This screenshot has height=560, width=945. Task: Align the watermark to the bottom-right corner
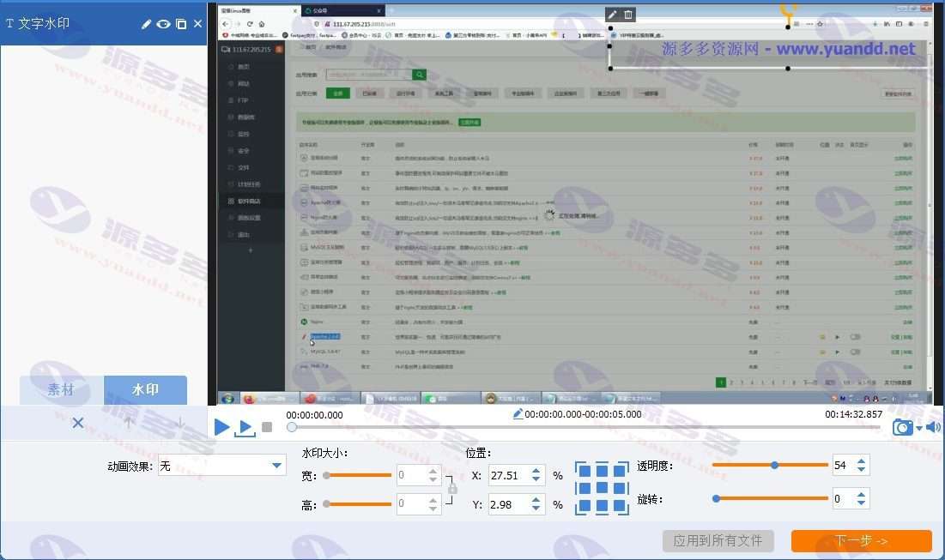click(621, 507)
